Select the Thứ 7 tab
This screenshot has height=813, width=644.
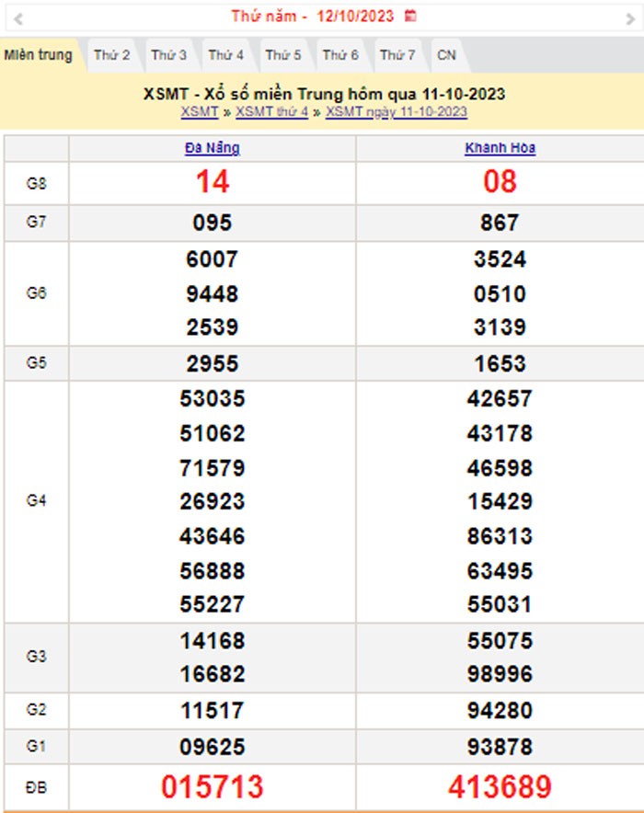[x=397, y=55]
